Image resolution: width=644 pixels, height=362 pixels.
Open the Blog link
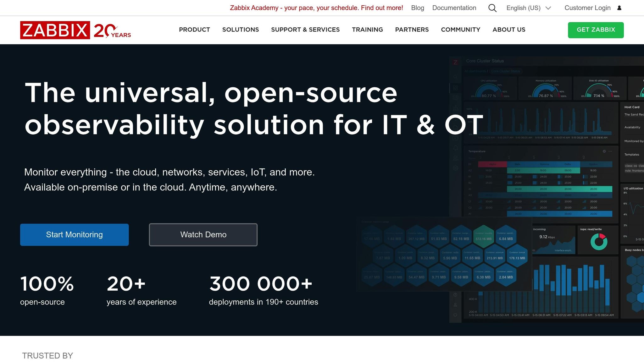tap(417, 8)
